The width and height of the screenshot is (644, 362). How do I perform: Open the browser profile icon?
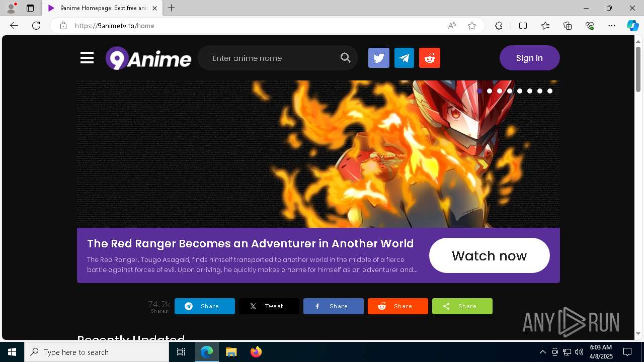pyautogui.click(x=11, y=8)
